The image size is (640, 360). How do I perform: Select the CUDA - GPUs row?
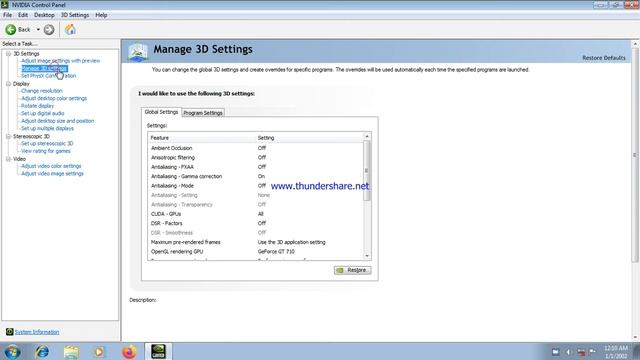pos(255,214)
